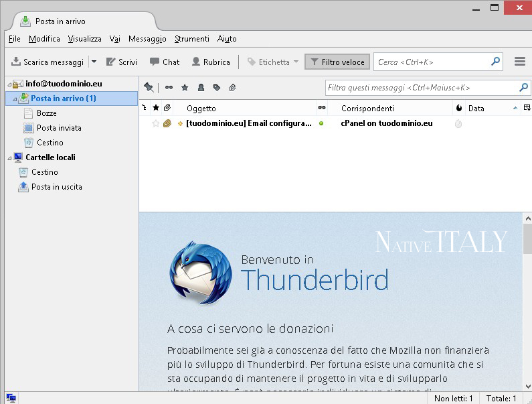Screen dimensions: 532x404
Task: Open the Chat tab button
Action: pyautogui.click(x=165, y=62)
